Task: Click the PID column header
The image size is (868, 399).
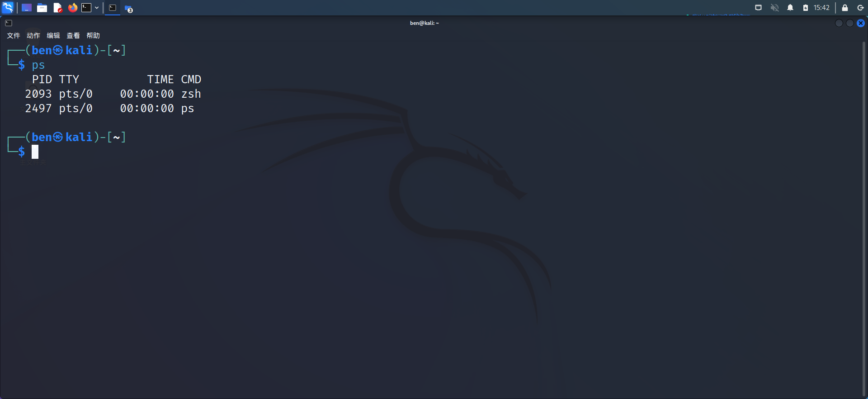Action: [x=42, y=80]
